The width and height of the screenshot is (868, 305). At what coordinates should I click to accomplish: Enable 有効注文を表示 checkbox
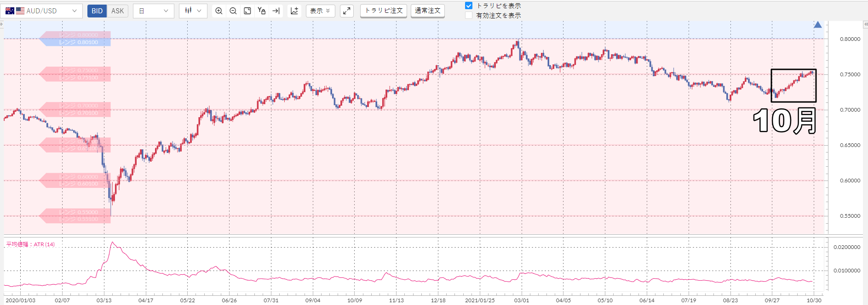click(469, 15)
